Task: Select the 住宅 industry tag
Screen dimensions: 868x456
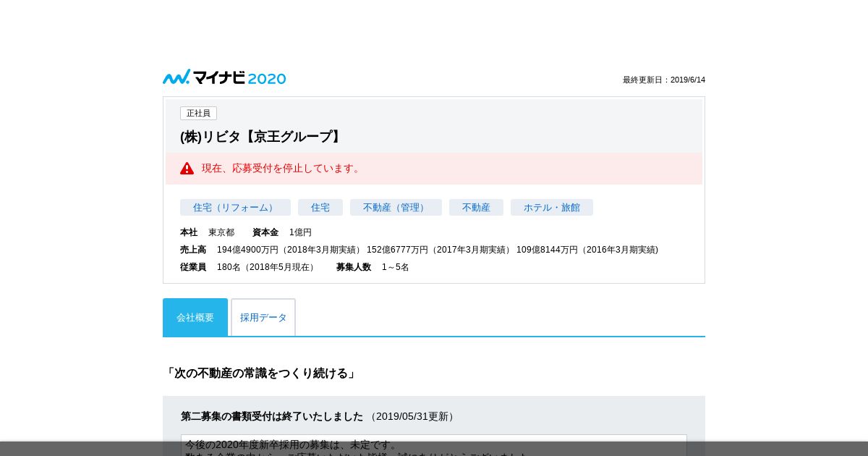Action: point(320,207)
